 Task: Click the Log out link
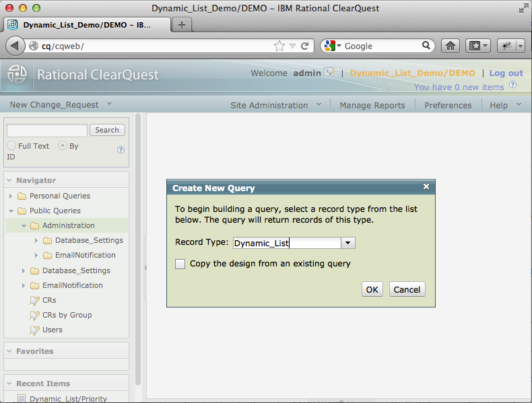click(506, 73)
